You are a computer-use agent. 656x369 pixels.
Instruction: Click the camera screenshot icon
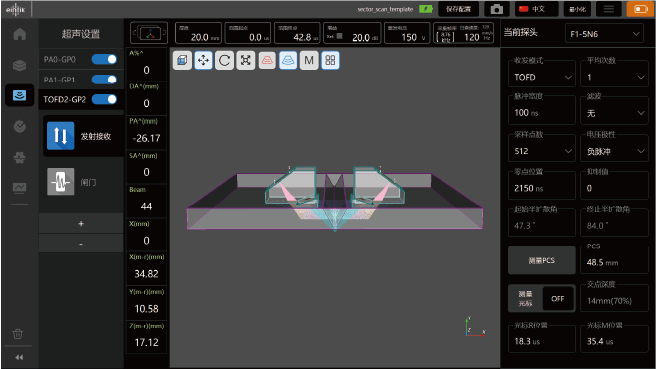click(x=497, y=9)
